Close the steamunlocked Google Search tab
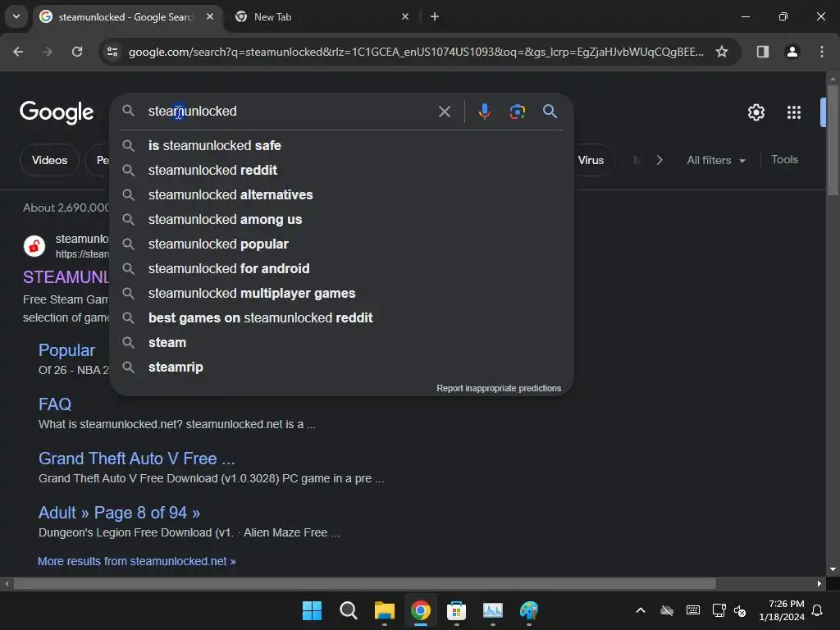 tap(210, 16)
